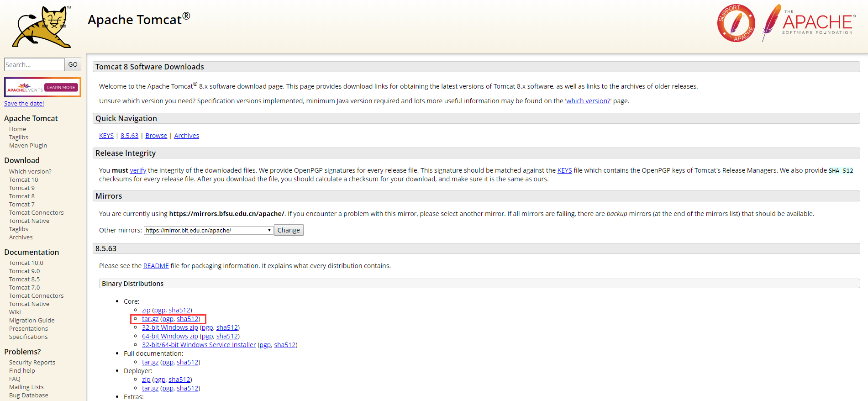Open the README file link

coord(156,266)
